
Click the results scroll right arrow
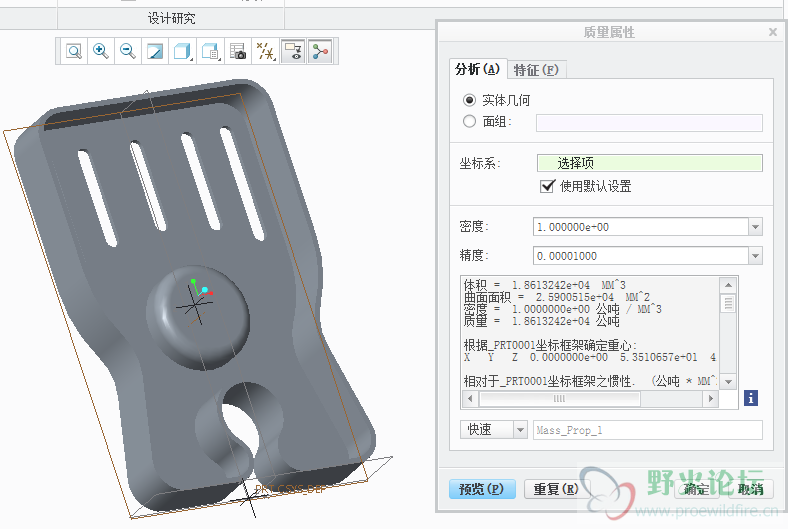pos(711,398)
